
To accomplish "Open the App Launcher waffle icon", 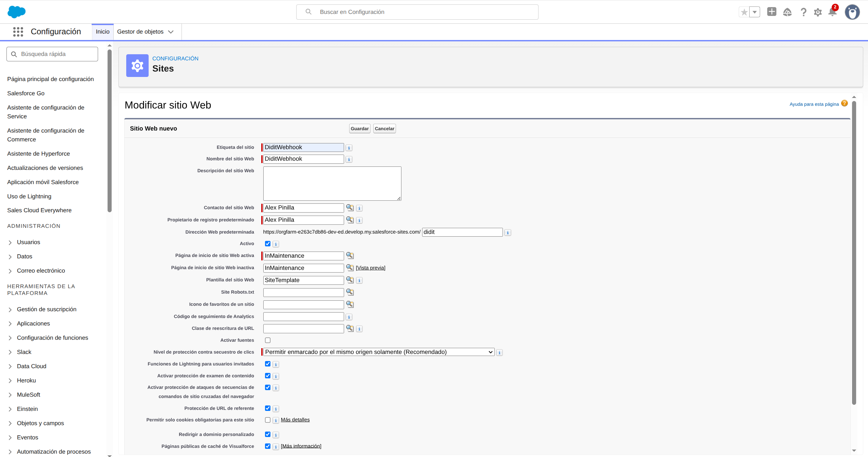I will point(18,32).
